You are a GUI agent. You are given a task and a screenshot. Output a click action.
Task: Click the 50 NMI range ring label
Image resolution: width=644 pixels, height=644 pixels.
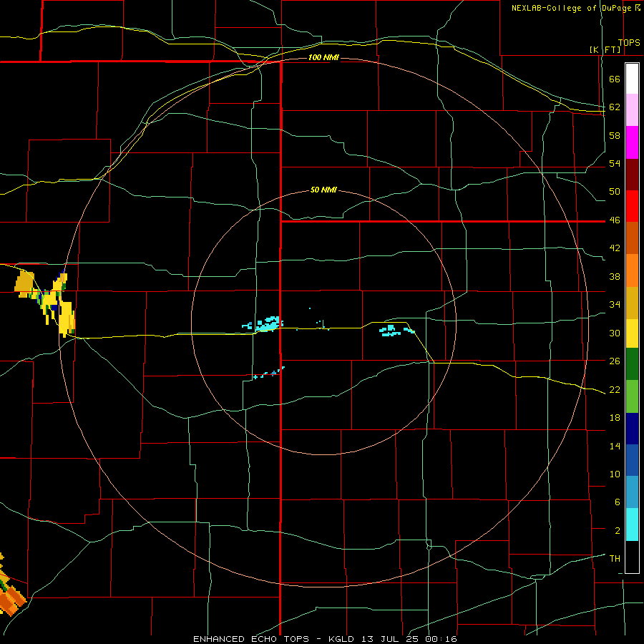click(x=323, y=190)
